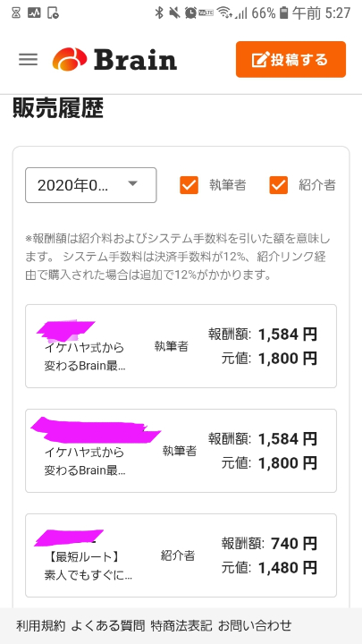Open the 特商法表記 footer link

tap(181, 626)
